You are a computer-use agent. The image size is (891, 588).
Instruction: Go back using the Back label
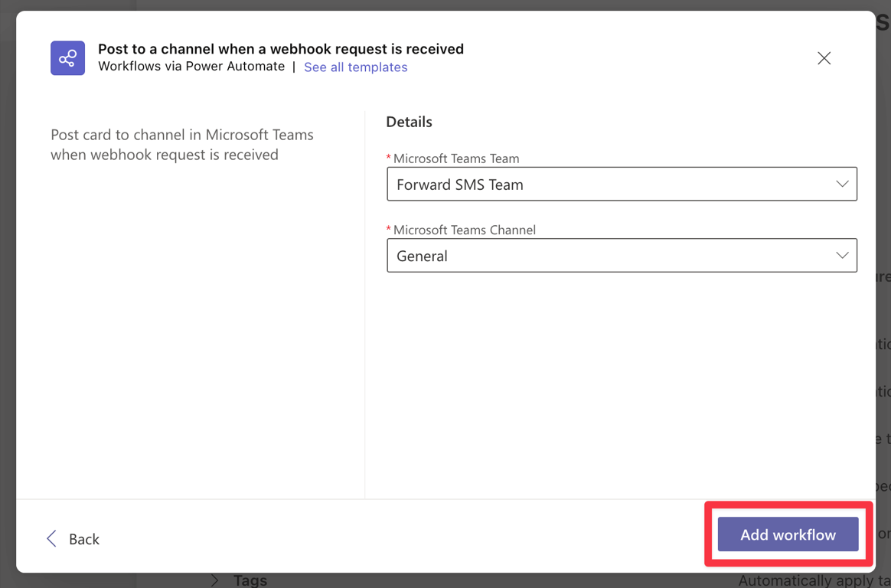pyautogui.click(x=84, y=539)
